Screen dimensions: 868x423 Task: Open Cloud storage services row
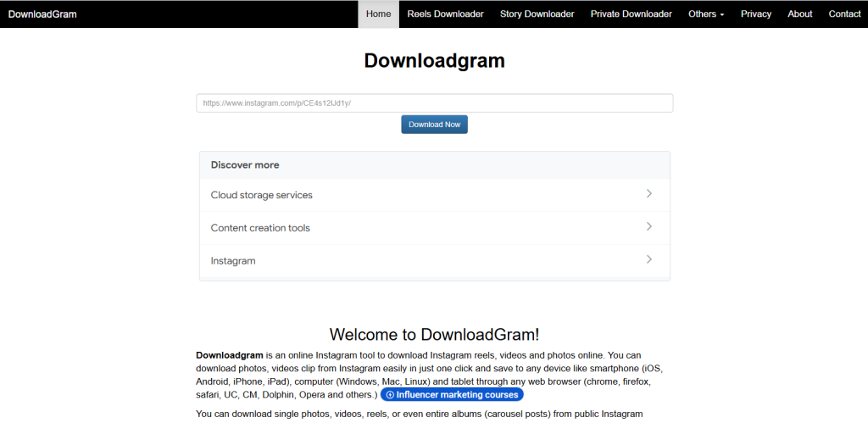[435, 195]
